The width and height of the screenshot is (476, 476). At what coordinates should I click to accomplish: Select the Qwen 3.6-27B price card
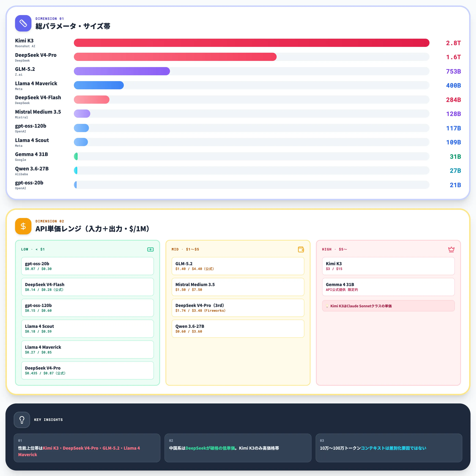pos(238,329)
